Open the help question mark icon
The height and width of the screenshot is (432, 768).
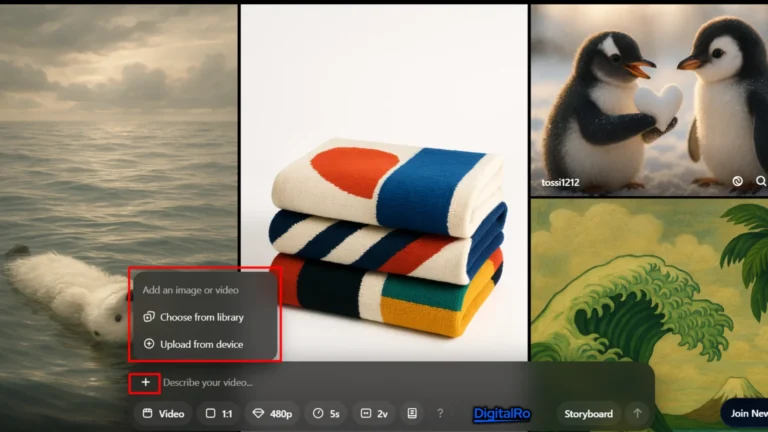(x=440, y=413)
